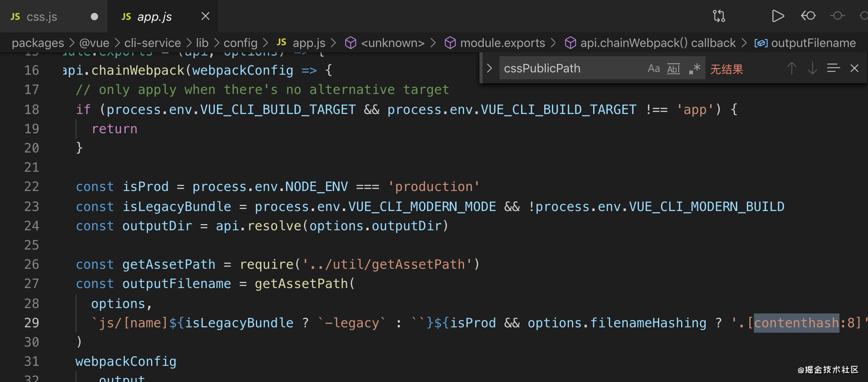Click the api.chainWebpack() callback breadcrumb

(650, 43)
